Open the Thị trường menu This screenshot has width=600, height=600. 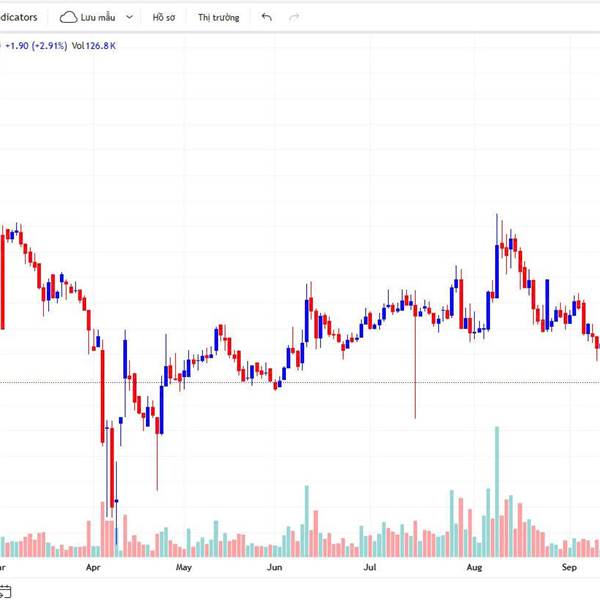tap(218, 17)
